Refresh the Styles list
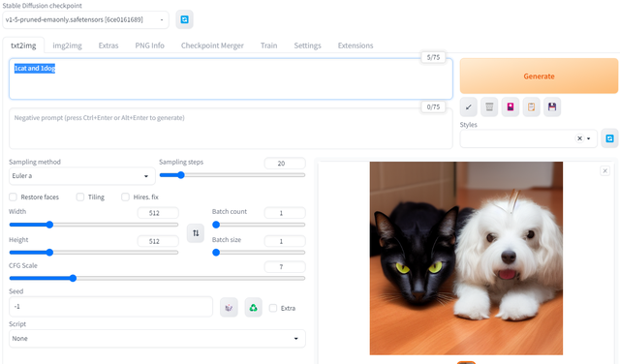 tap(609, 138)
